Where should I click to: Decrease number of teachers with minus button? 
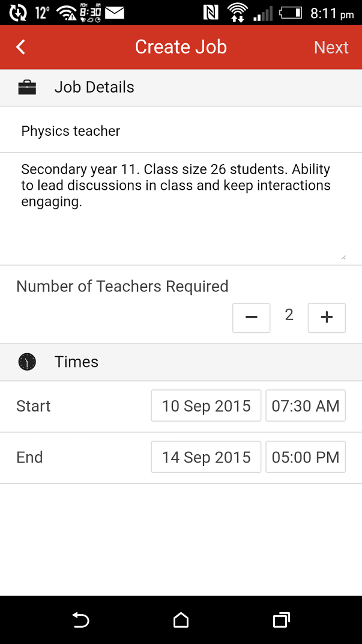click(x=252, y=318)
